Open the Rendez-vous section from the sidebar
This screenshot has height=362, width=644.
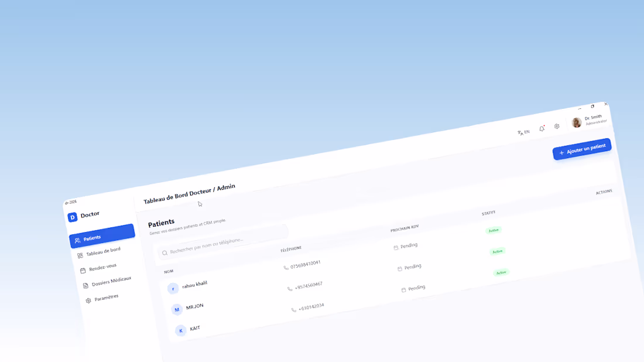[102, 268]
